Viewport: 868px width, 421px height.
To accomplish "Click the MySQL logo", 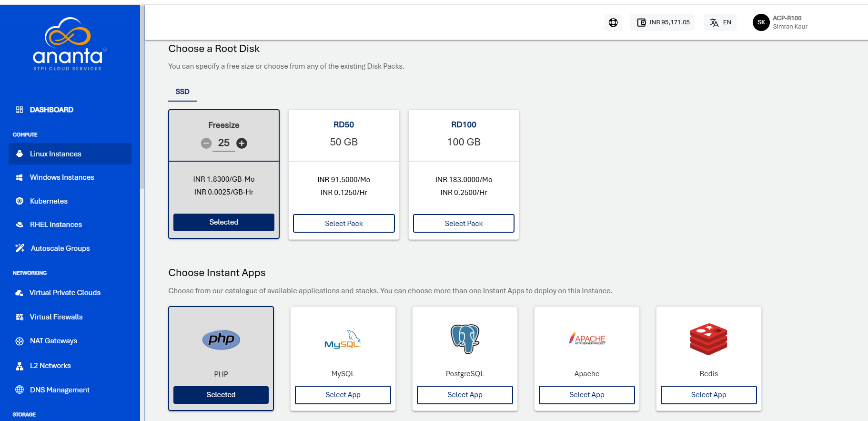I will pos(343,339).
